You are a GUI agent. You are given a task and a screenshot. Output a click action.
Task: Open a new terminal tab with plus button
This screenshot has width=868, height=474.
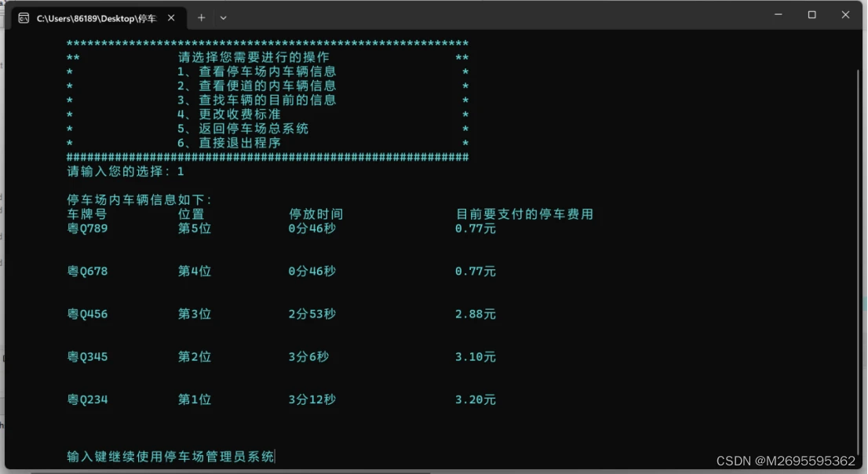[202, 18]
